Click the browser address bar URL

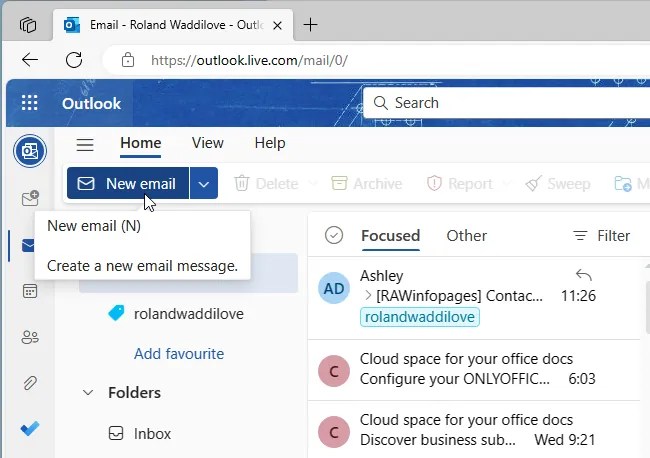coord(249,61)
